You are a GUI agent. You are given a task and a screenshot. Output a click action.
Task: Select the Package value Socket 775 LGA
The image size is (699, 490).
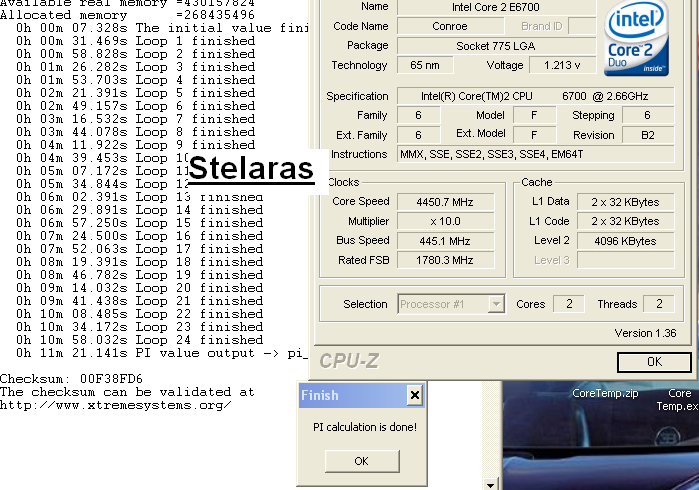tap(496, 46)
